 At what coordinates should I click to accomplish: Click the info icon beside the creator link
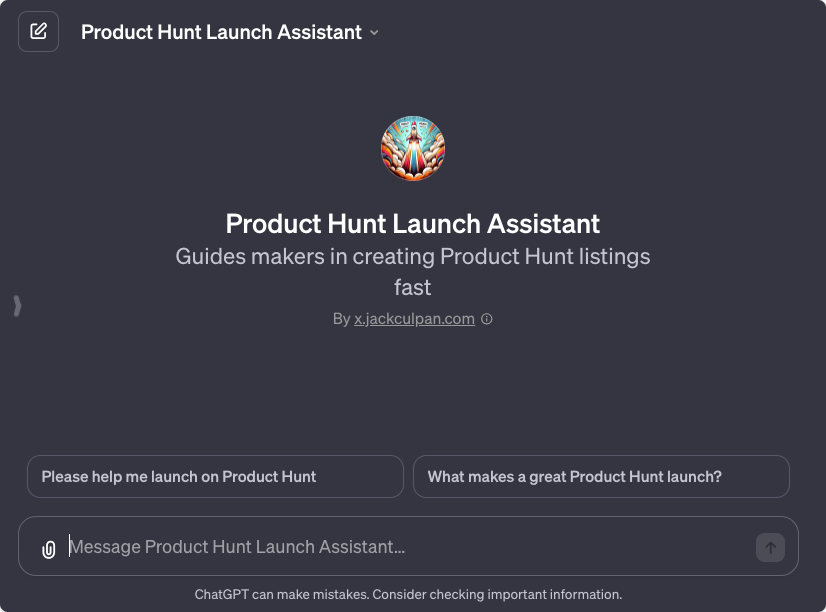(487, 318)
